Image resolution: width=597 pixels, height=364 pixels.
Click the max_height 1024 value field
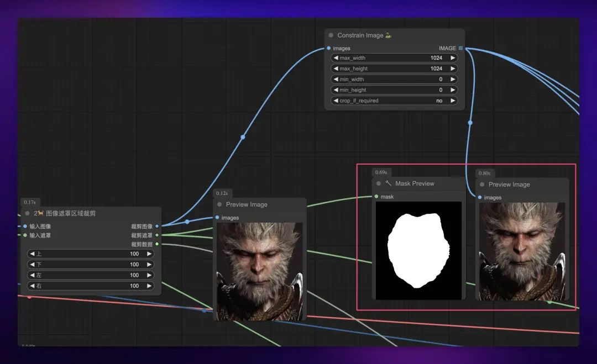point(394,68)
